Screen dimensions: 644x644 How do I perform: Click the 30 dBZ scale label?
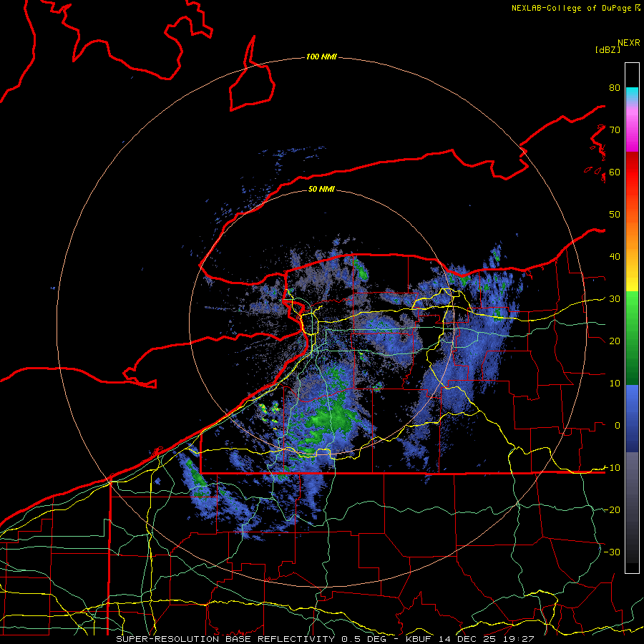pos(615,298)
